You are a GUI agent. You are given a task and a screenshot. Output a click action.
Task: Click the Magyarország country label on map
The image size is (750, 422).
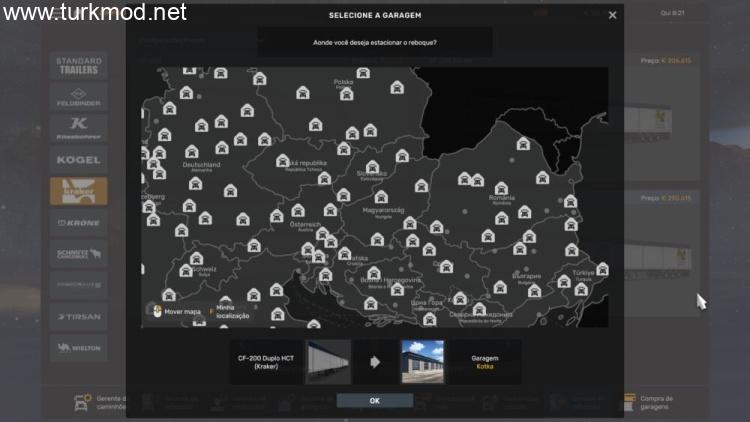click(383, 210)
